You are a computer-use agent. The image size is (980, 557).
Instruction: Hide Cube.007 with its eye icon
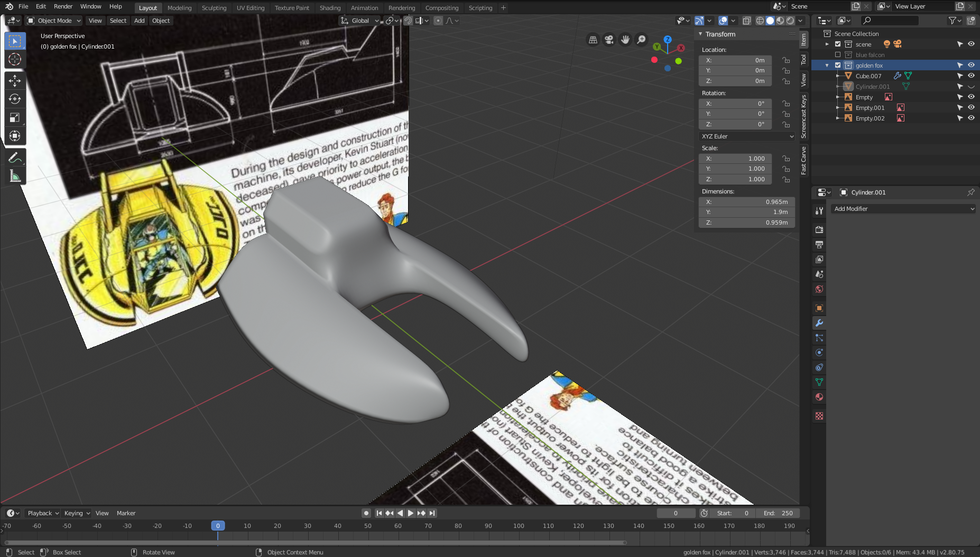pos(971,76)
